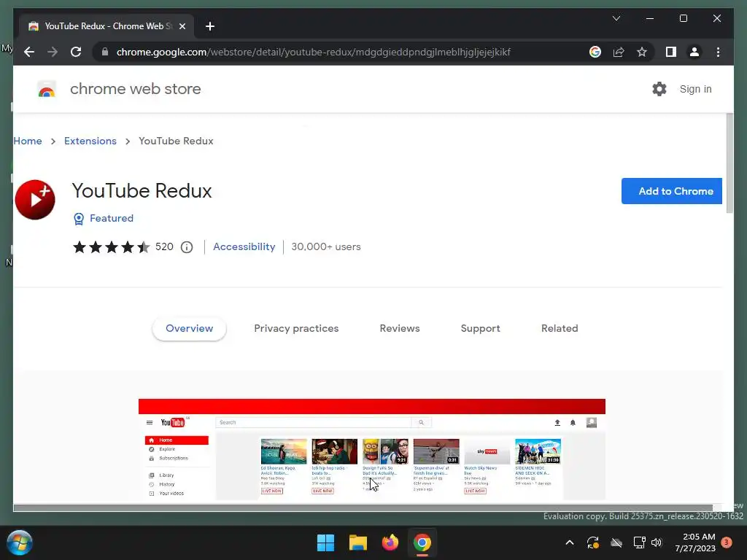The height and width of the screenshot is (560, 747).
Task: Click the chrome web store title text
Action: click(x=135, y=89)
